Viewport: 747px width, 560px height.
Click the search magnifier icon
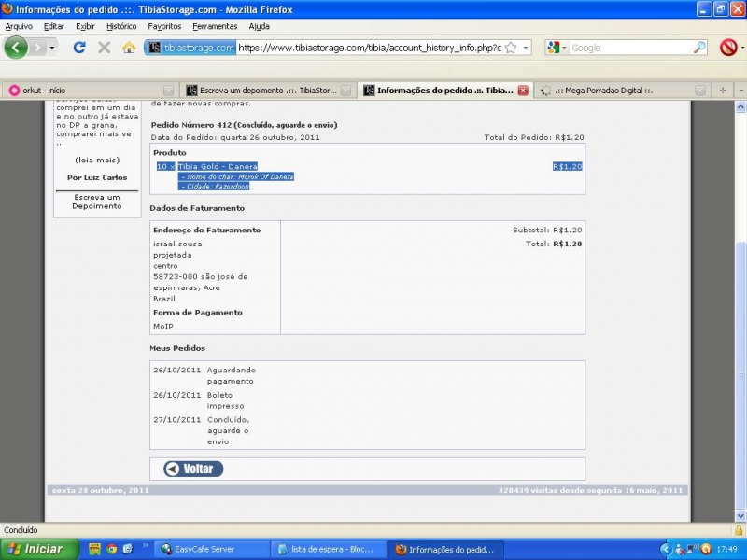coord(699,48)
